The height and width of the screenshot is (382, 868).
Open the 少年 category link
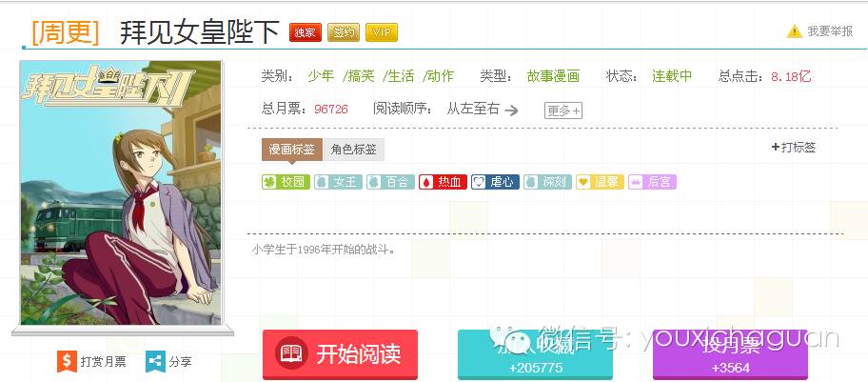point(321,76)
